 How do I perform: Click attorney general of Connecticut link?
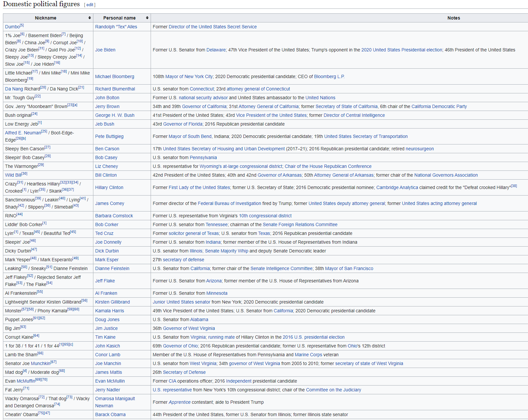[258, 89]
